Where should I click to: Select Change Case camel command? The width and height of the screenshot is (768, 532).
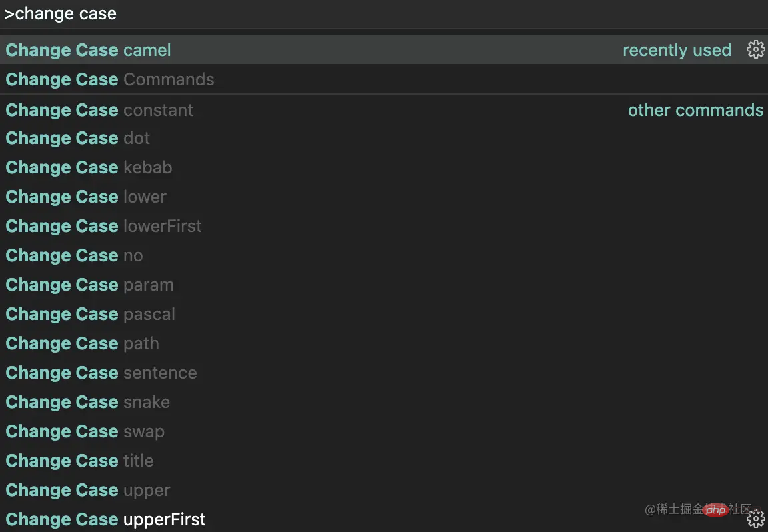tap(89, 50)
